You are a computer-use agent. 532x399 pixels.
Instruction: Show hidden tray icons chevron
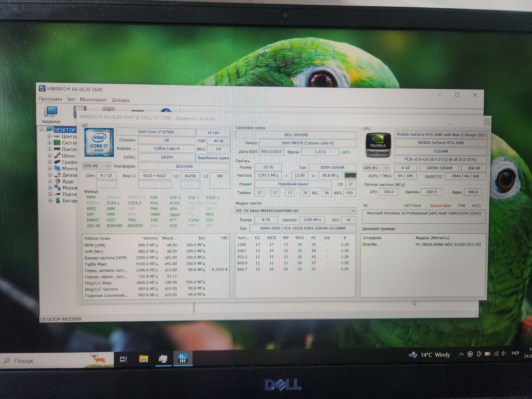[x=461, y=354]
